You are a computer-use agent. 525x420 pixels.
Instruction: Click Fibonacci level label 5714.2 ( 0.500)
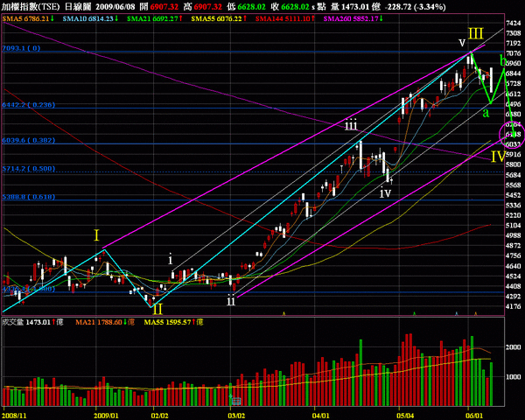(29, 169)
